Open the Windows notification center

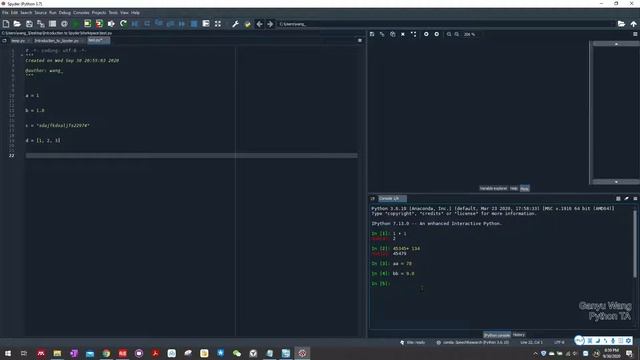629,353
